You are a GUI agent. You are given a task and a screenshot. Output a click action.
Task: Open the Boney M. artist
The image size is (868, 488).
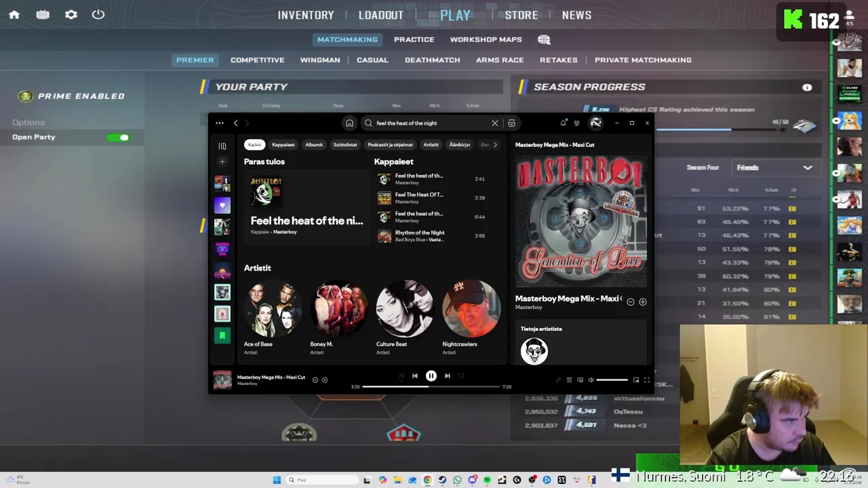click(338, 317)
